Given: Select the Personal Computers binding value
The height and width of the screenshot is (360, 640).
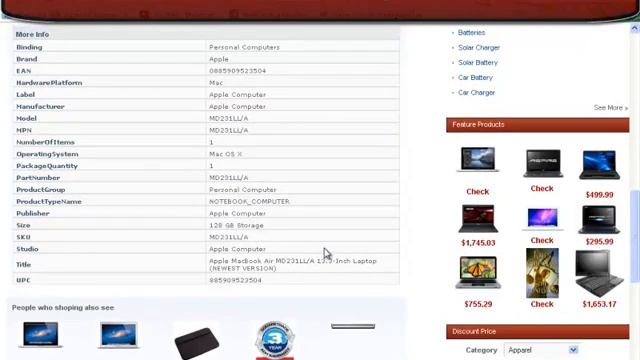Looking at the screenshot, I should 244,47.
